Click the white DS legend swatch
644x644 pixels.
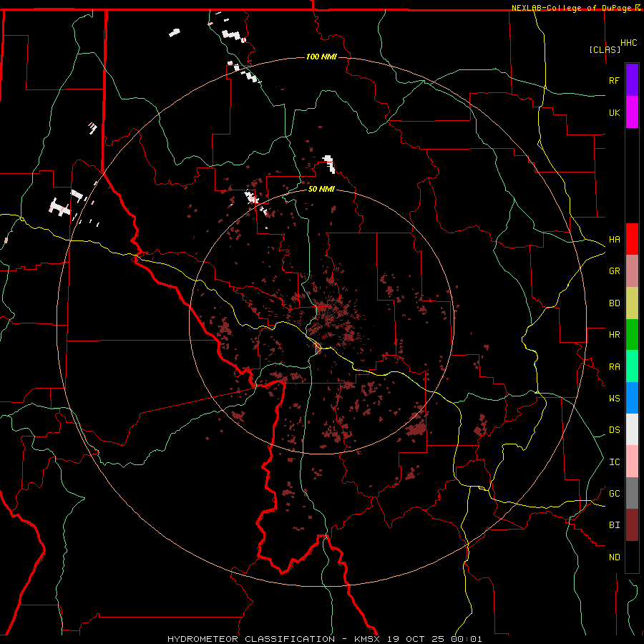[632, 429]
